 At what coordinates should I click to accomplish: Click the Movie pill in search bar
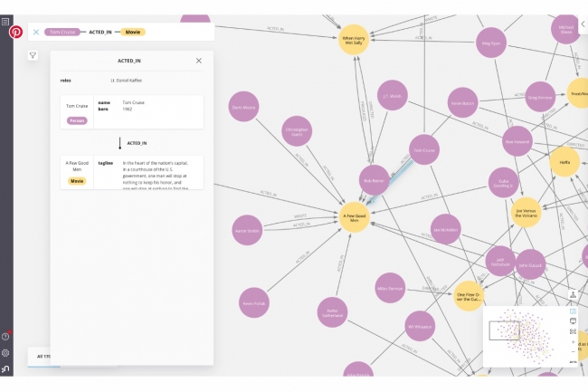133,33
